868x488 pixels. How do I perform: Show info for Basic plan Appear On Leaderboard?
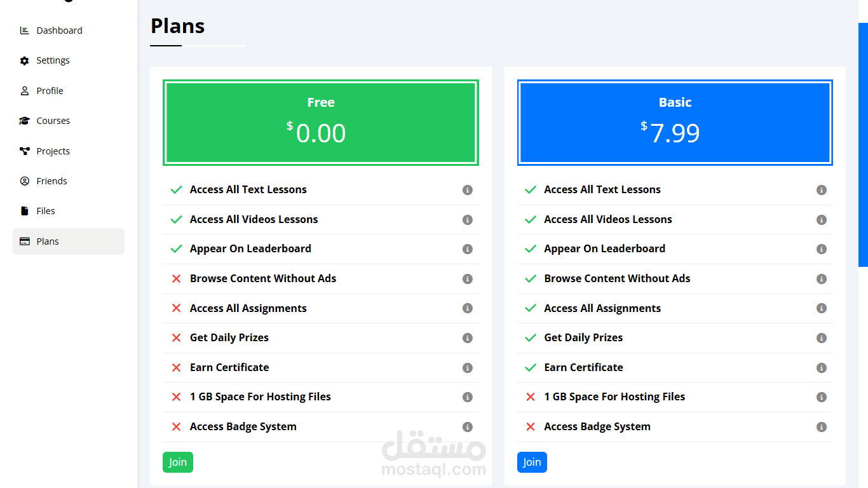click(822, 249)
